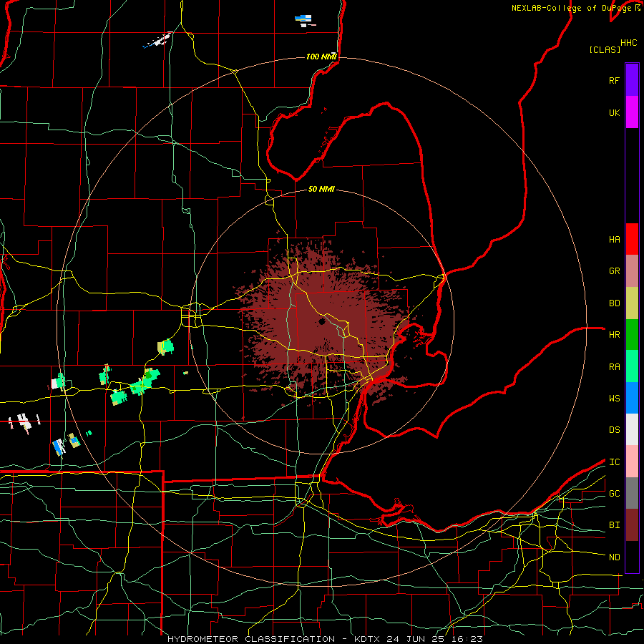Select the dusty pink GR legend swatch

(x=632, y=271)
